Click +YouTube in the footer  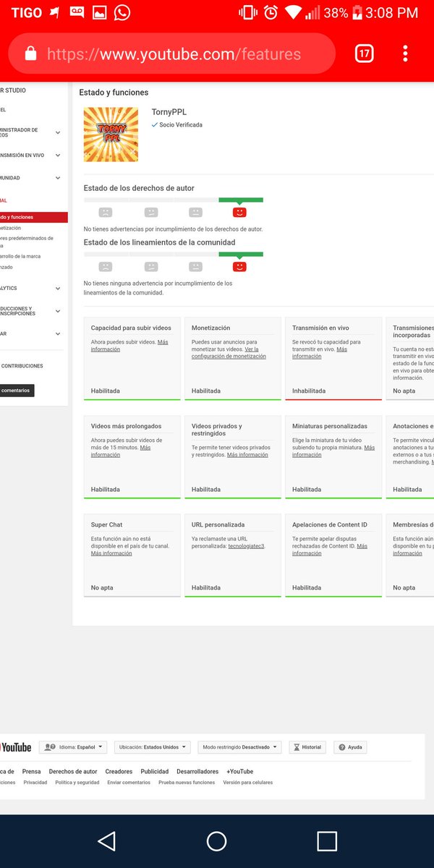[x=239, y=772]
